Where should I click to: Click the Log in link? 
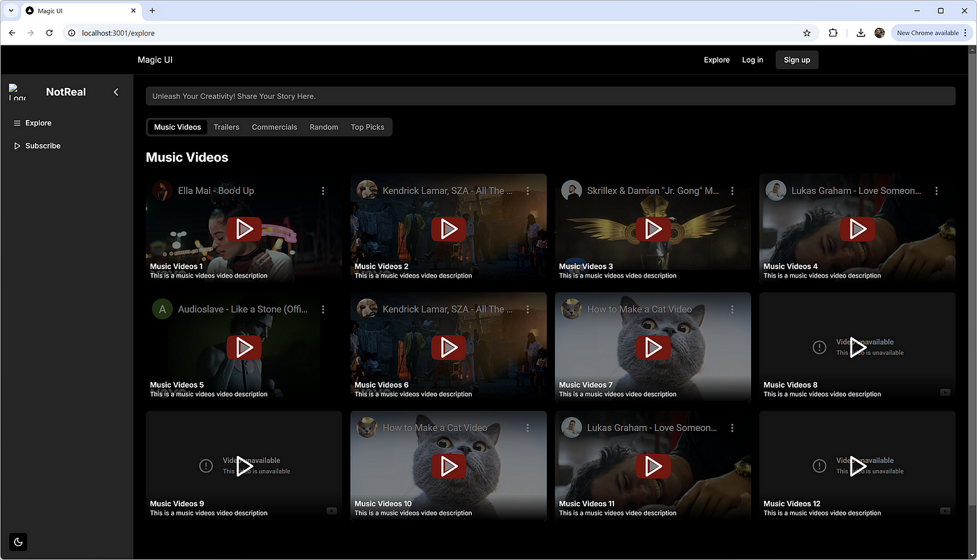[x=752, y=60]
